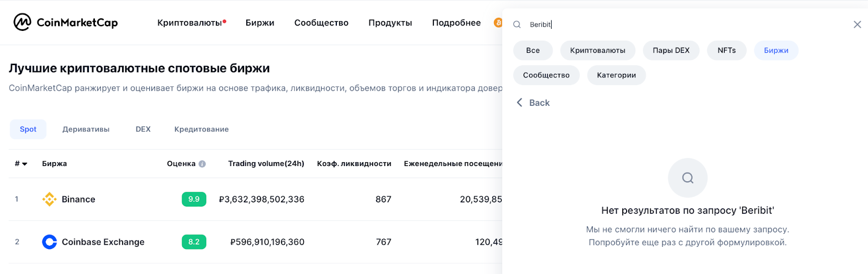Open the Сообщество menu
This screenshot has width=868, height=274.
click(321, 23)
